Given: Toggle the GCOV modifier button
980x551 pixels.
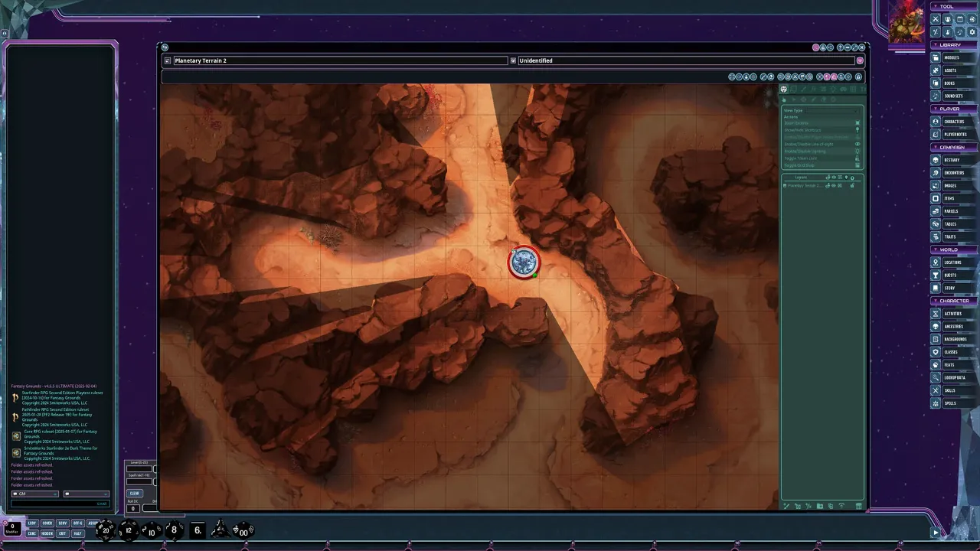Looking at the screenshot, I should pos(63,523).
